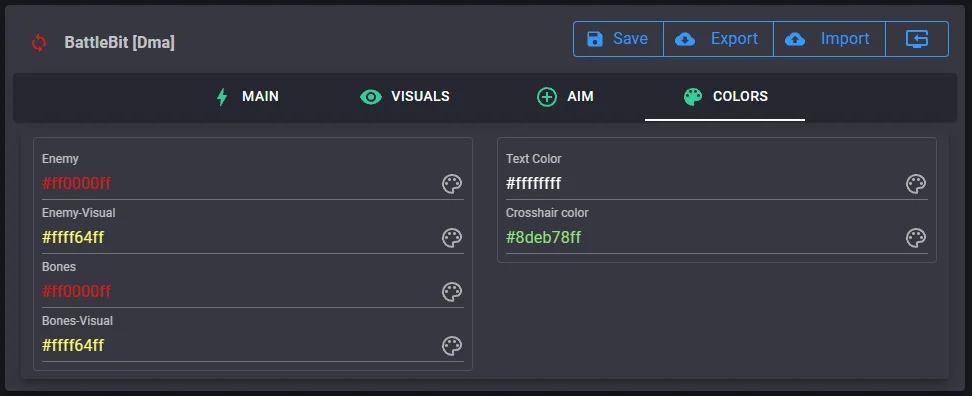
Task: Click the Import button
Action: click(829, 39)
